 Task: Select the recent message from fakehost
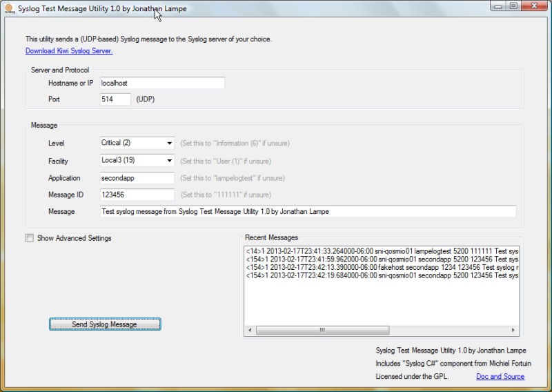382,267
